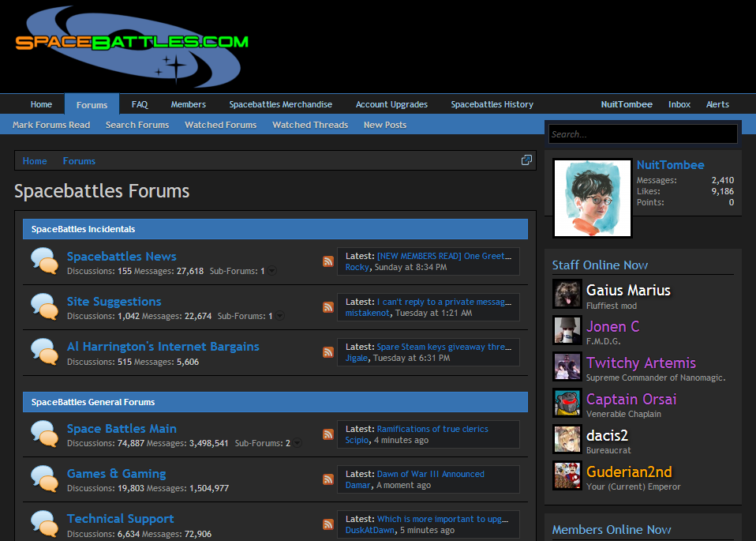Click the speech bubble icon beside Site Suggestions

pos(44,306)
